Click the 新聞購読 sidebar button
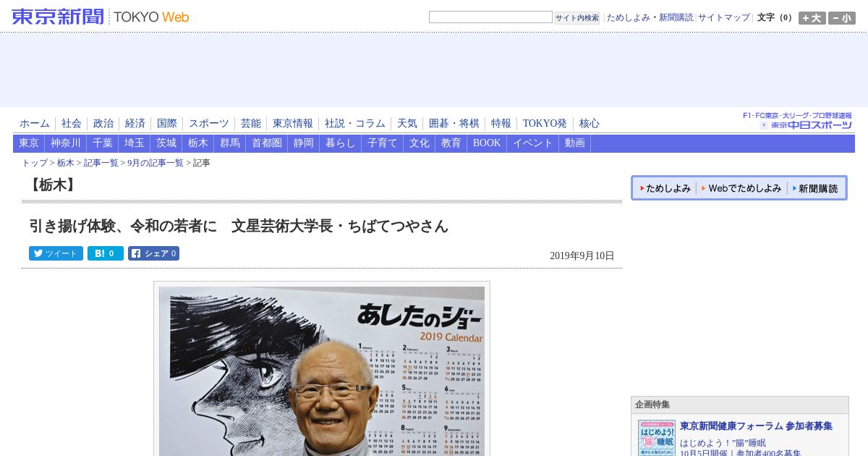Screen dimensions: 868x456 (815, 188)
